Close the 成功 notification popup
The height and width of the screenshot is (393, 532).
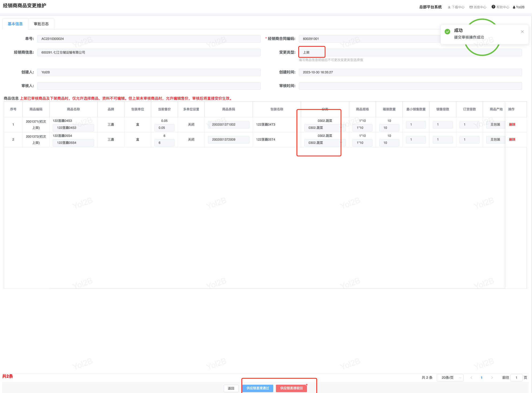522,32
